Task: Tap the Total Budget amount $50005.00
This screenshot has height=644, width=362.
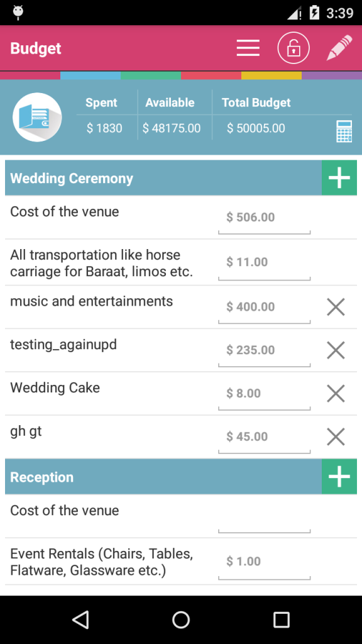Action: click(x=256, y=128)
